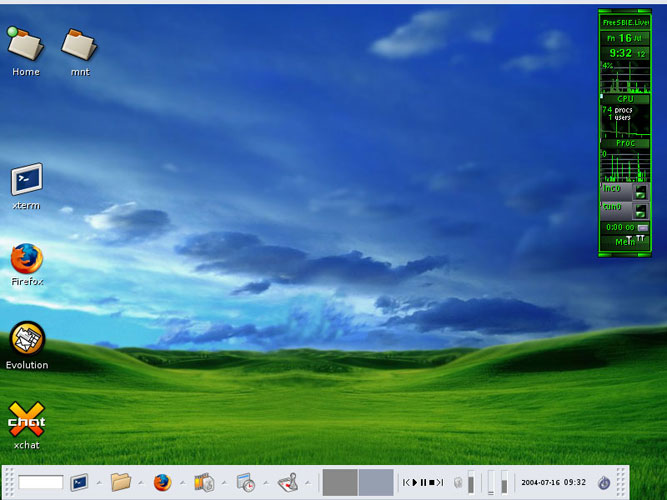This screenshot has height=500, width=667.
Task: Switch to the second workspace in pager
Action: 376,483
